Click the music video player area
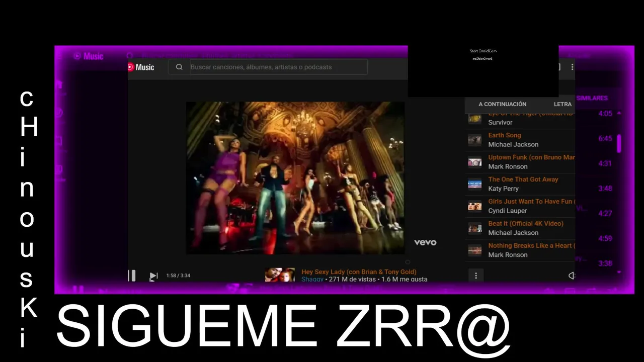This screenshot has height=362, width=644. 295,178
